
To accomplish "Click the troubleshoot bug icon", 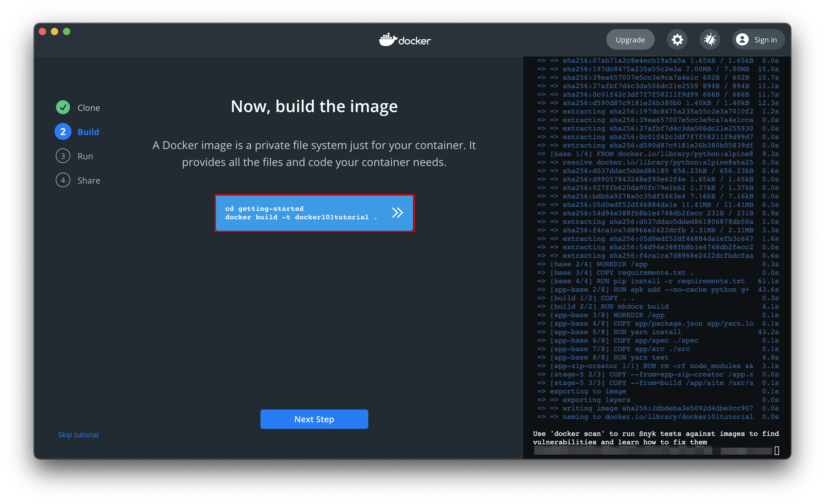I will click(x=710, y=40).
